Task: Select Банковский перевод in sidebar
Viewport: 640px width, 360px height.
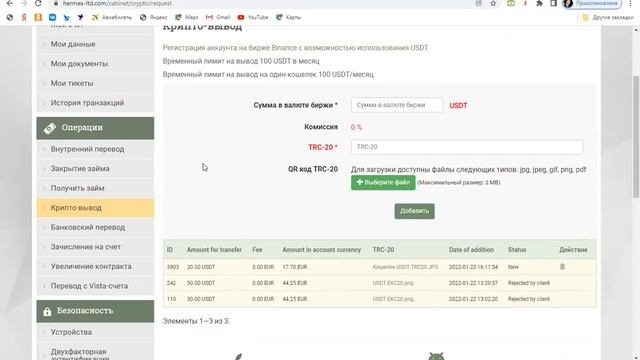Action: [96, 227]
